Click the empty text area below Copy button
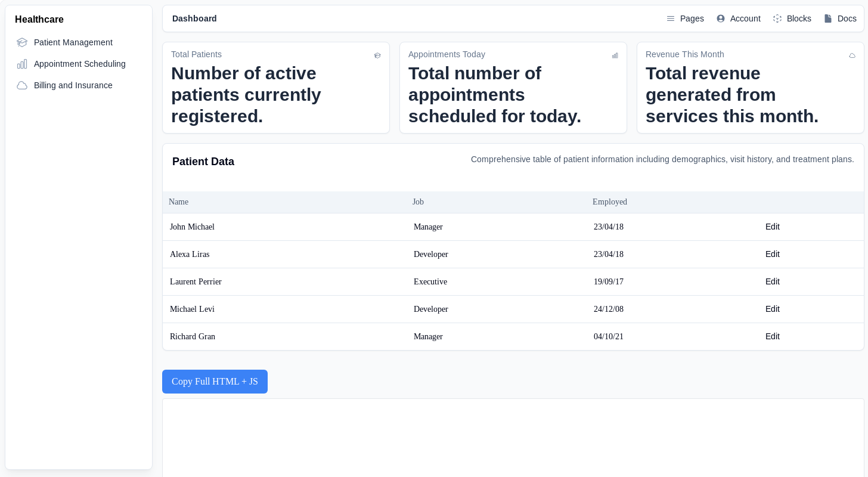This screenshot has height=477, width=868. (513, 438)
